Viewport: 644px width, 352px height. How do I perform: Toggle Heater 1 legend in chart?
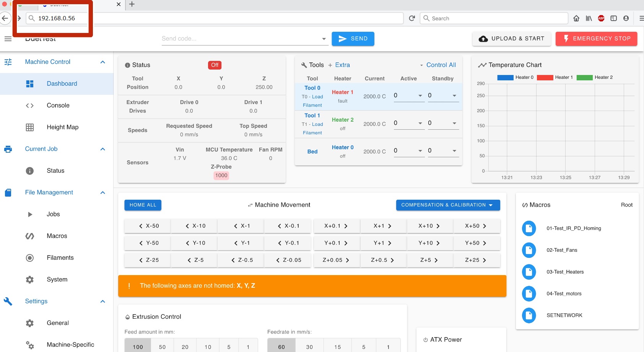pyautogui.click(x=555, y=77)
